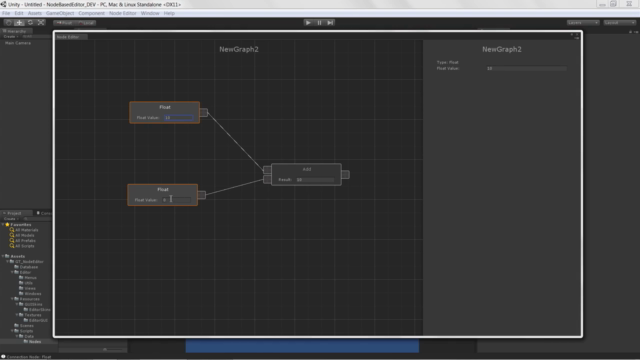Click the Play button
The image size is (640, 360).
click(x=308, y=23)
